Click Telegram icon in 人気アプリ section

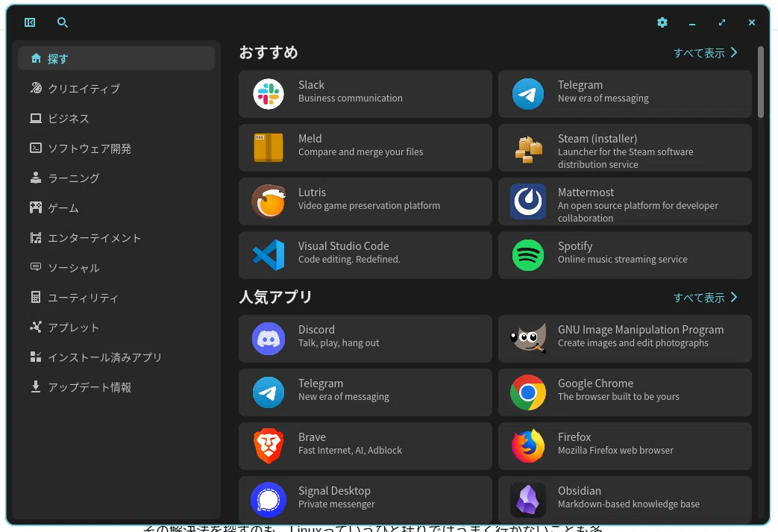click(269, 392)
